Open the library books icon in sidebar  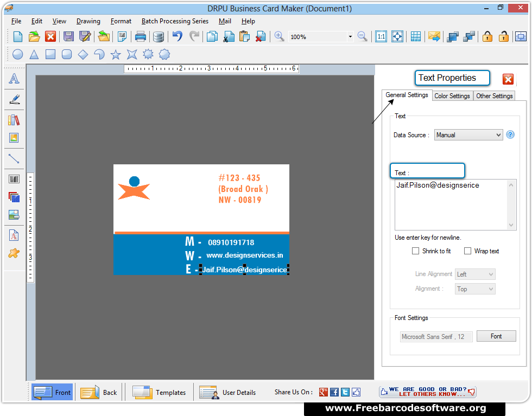click(x=14, y=120)
